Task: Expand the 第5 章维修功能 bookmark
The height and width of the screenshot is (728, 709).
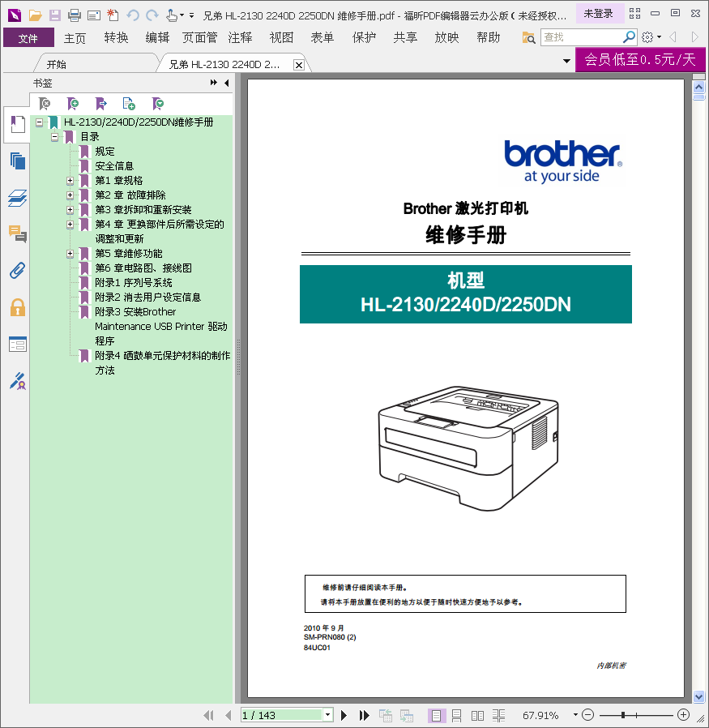Action: click(70, 254)
